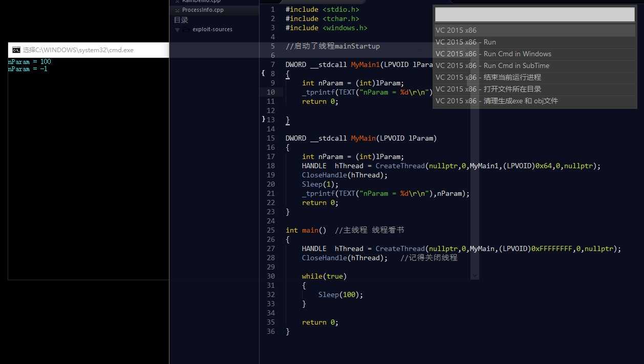Image resolution: width=644 pixels, height=364 pixels.
Task: Click the '#include <tchar.h>' line
Action: pyautogui.click(x=323, y=19)
